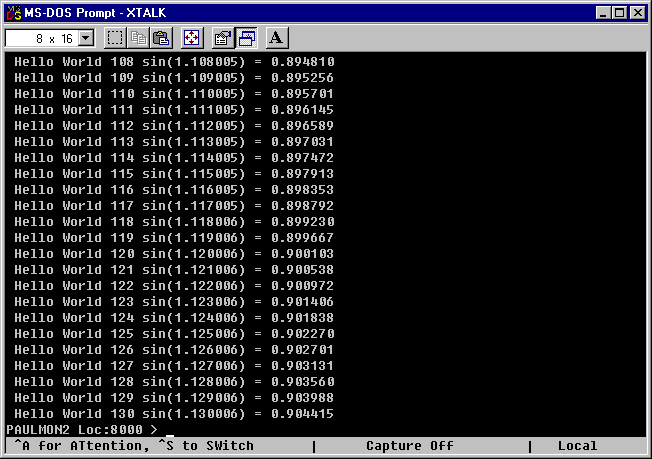Click the Paste clipboard icon
Screen dimensions: 652x459
click(x=162, y=38)
